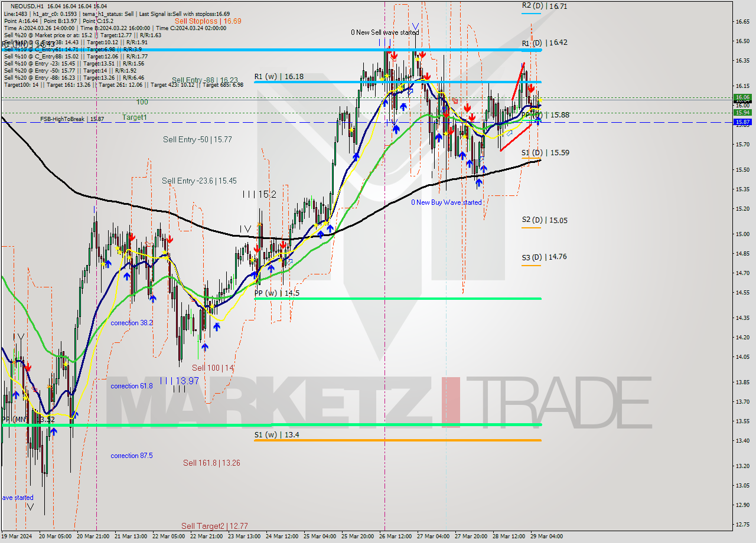
Task: Click the green 'Target1' label
Action: pos(135,117)
